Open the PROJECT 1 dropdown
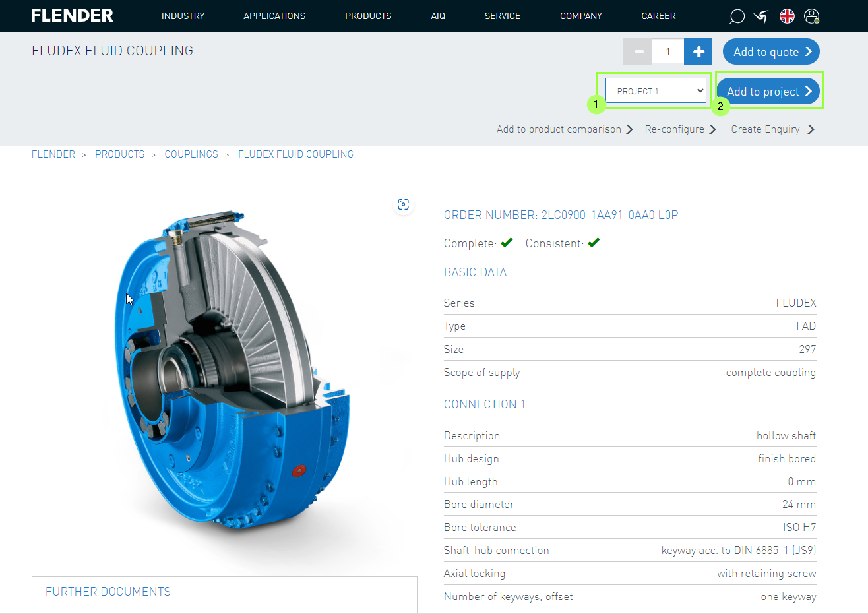868x614 pixels. pos(656,91)
